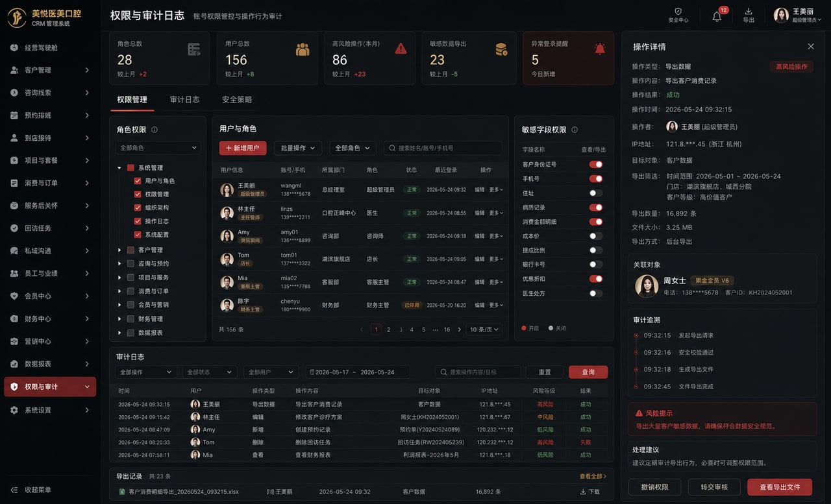Click the 消费与订单 icon in sidebar
The height and width of the screenshot is (504, 831).
(14, 183)
